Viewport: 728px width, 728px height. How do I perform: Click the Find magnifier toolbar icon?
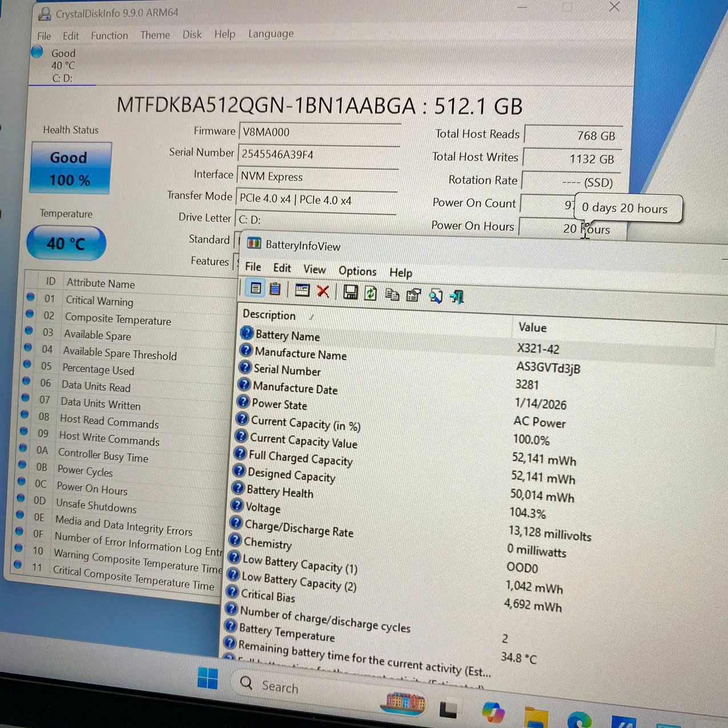(x=436, y=296)
